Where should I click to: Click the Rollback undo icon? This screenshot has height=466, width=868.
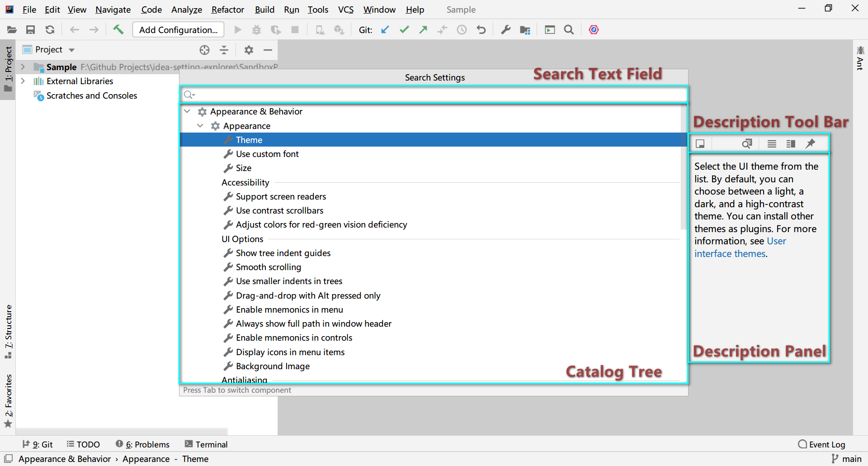coord(481,30)
